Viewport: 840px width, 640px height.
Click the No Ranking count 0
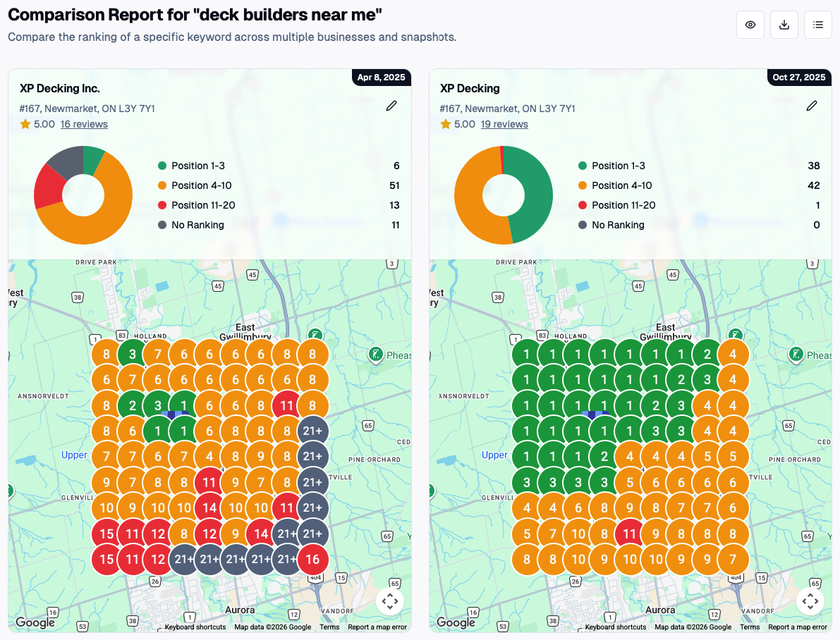click(x=817, y=226)
